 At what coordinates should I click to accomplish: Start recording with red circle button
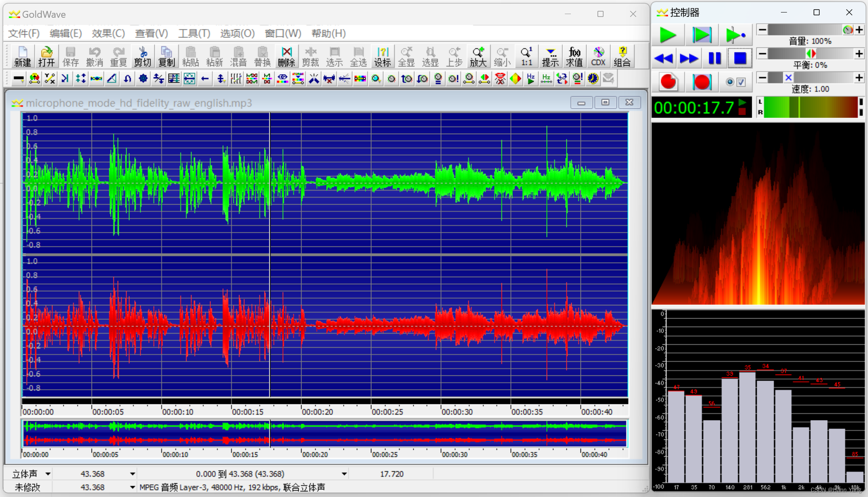[668, 82]
